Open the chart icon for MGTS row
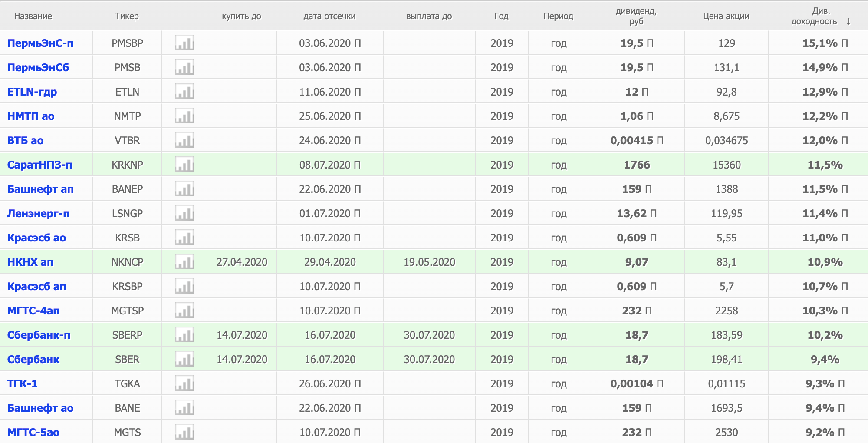The height and width of the screenshot is (443, 868). click(184, 432)
